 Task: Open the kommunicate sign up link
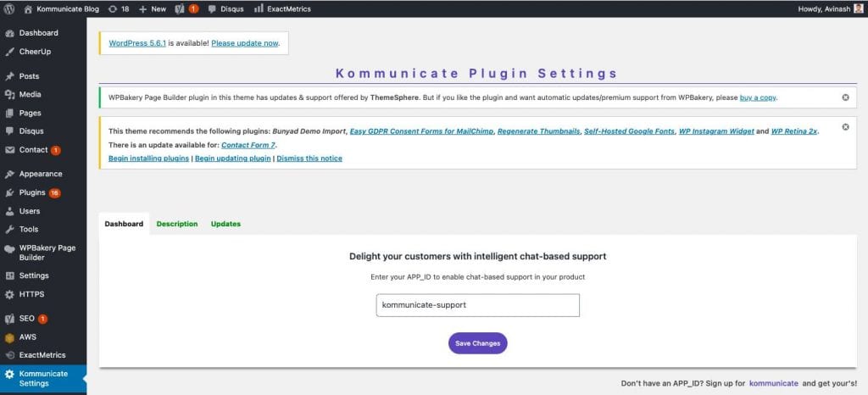(774, 383)
